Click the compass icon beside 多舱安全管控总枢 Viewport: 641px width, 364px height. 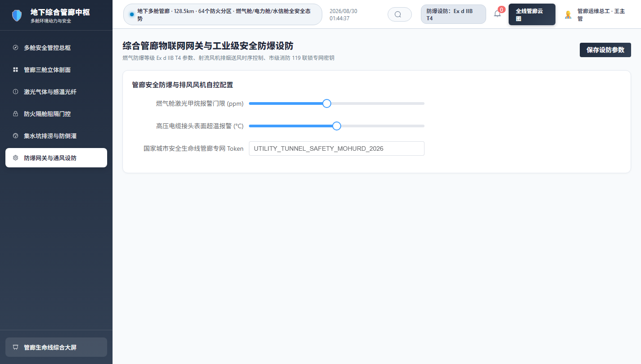pyautogui.click(x=15, y=48)
